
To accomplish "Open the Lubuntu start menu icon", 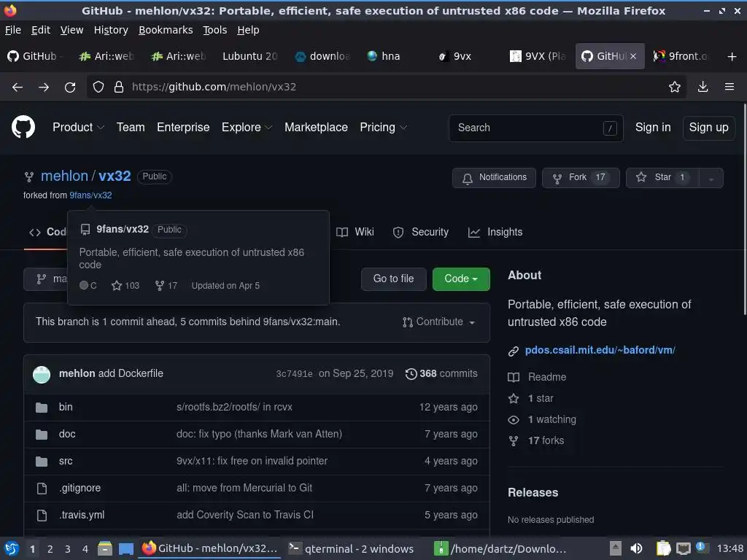I will (12, 548).
